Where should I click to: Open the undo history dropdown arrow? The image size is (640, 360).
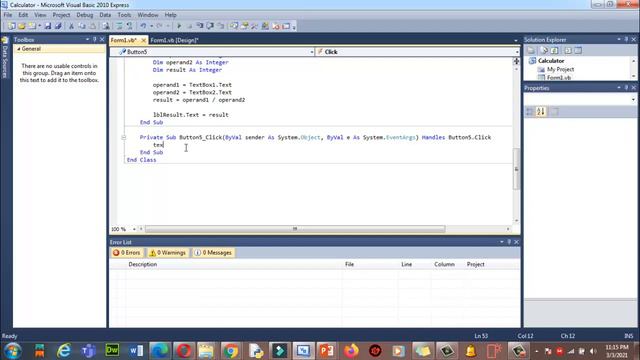pos(151,26)
